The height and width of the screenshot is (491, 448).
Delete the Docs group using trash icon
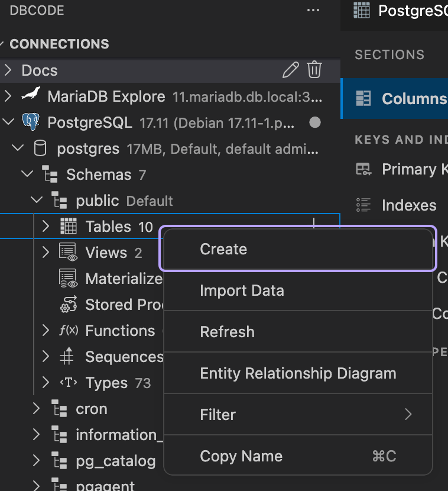coord(314,70)
